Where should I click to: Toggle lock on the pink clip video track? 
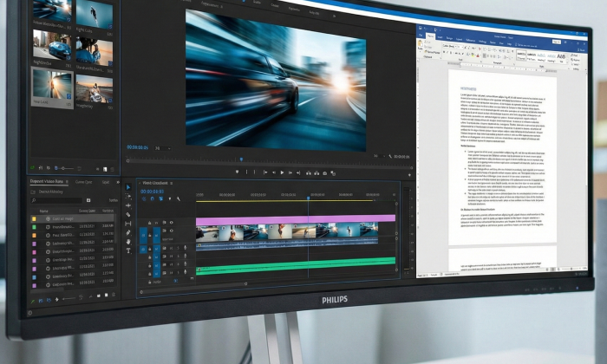tap(149, 223)
